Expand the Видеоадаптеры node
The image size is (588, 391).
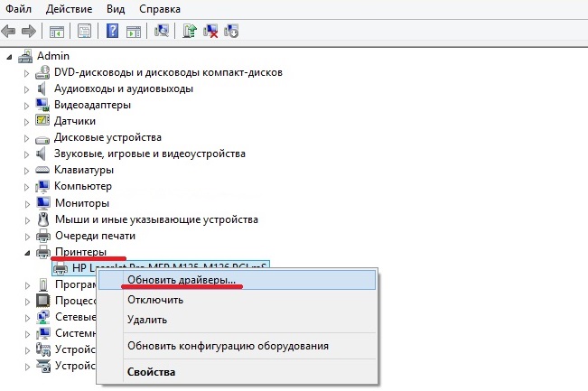point(26,106)
